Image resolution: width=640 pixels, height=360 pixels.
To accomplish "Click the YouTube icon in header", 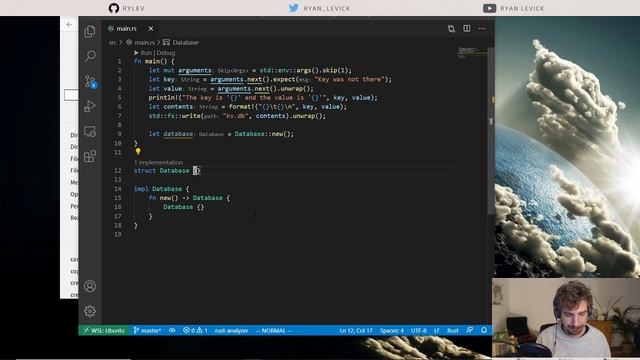I will click(489, 8).
